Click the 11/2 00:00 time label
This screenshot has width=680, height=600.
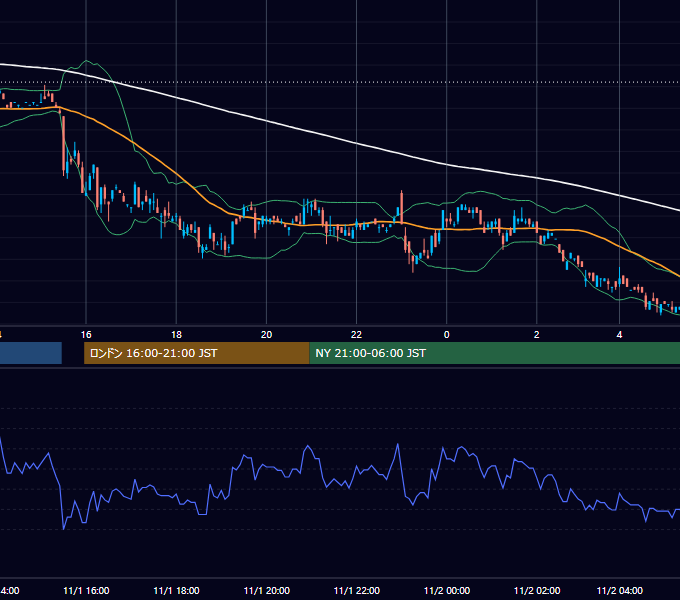click(447, 590)
